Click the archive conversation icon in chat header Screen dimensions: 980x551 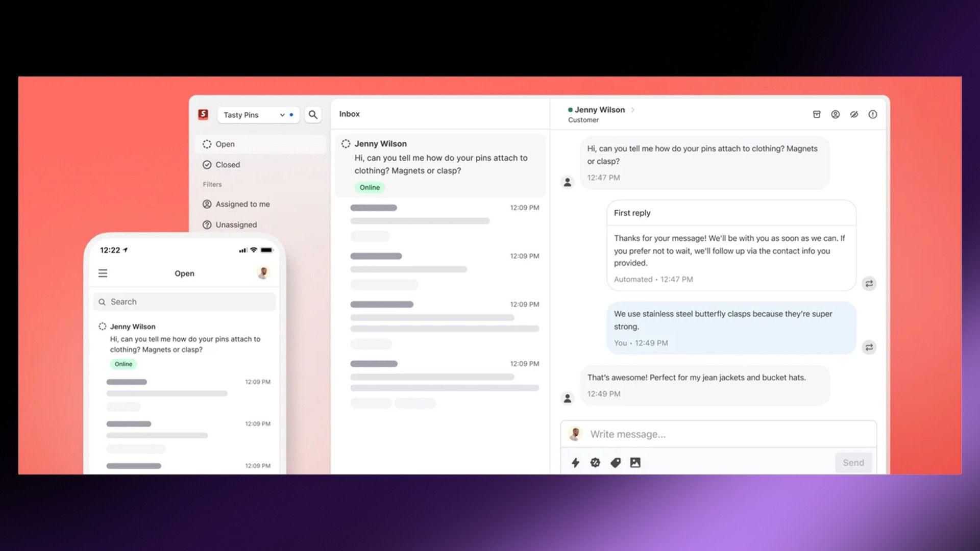coord(817,114)
